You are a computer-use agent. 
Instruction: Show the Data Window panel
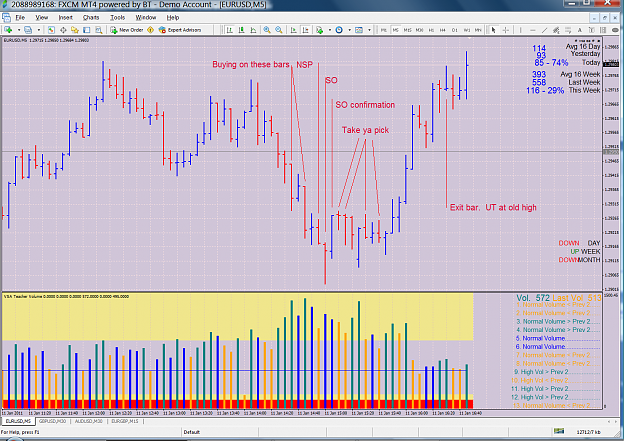(x=63, y=30)
